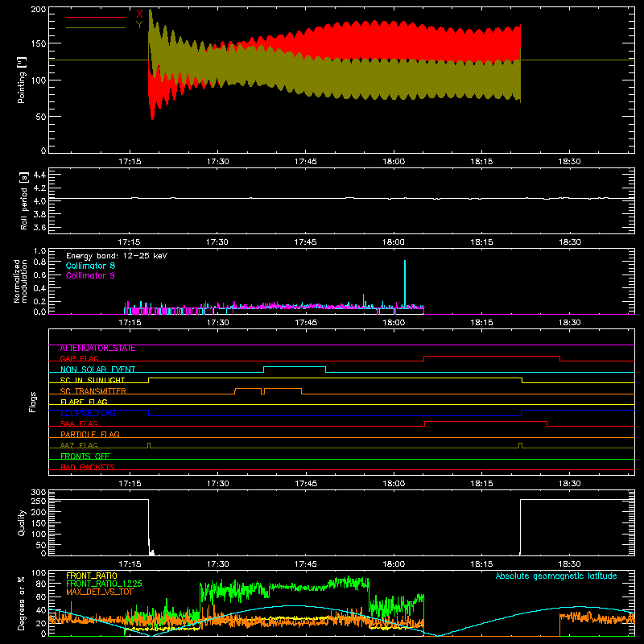Click the 50 tick on Pointing axis
The height and width of the screenshot is (644, 644).
coord(41,117)
